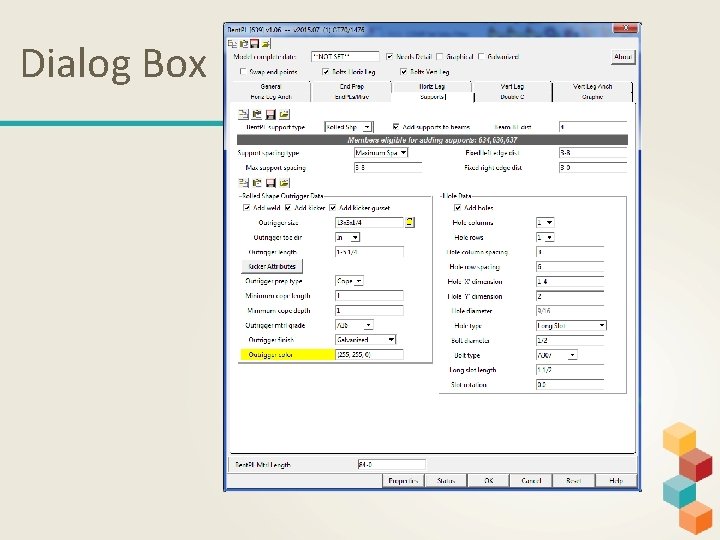Viewport: 720px width, 540px height.
Task: Confirm the dialog with OK
Action: point(488,481)
